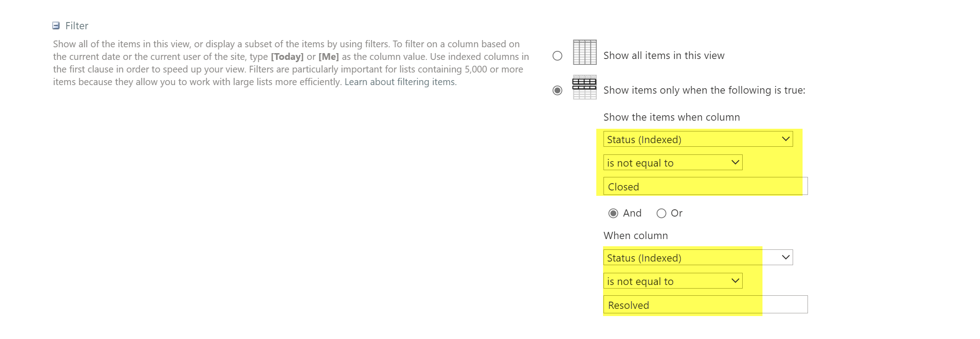The height and width of the screenshot is (339, 980).
Task: Click the And label text
Action: point(632,213)
